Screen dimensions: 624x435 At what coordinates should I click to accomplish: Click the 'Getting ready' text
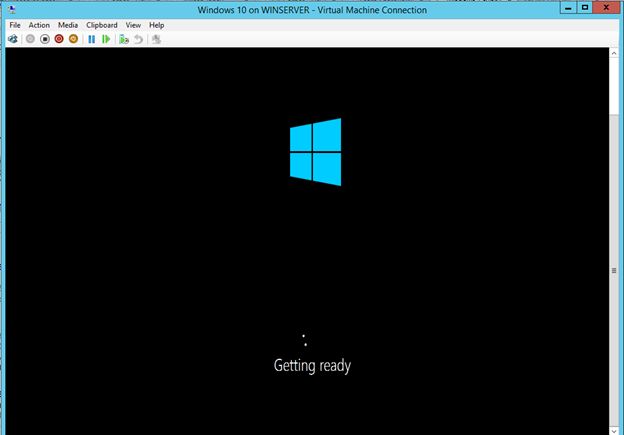tap(312, 366)
